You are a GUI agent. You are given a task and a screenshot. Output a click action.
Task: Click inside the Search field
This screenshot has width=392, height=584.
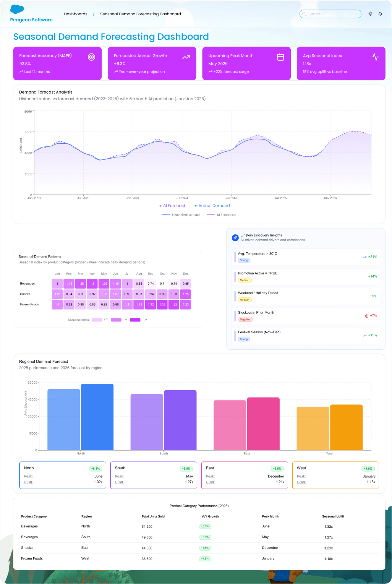pos(330,14)
